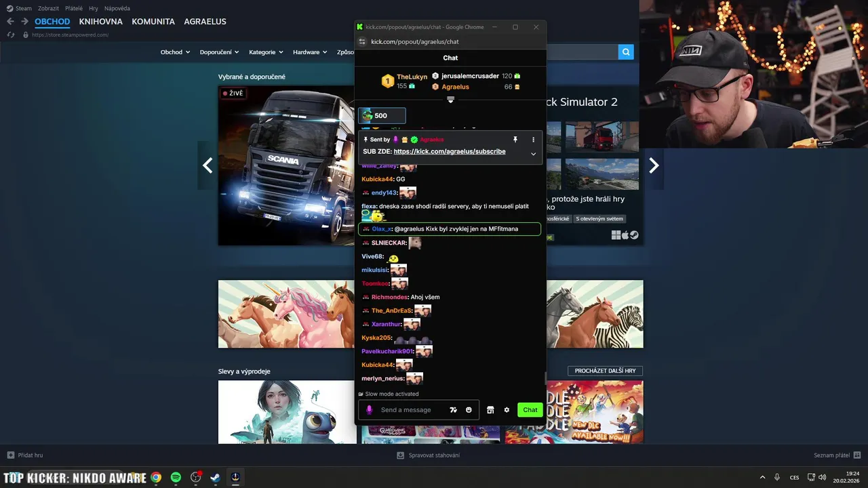Click chat username merlyn_nerius
The image size is (868, 488).
(x=383, y=378)
